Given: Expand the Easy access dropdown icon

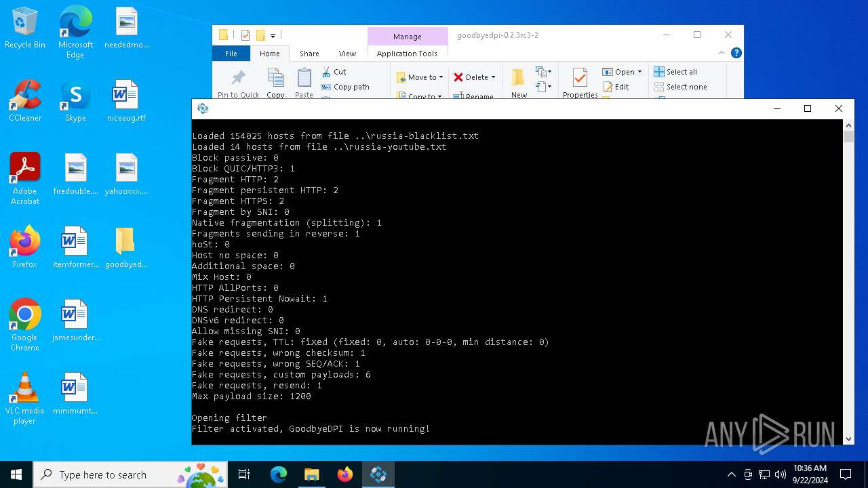Looking at the screenshot, I should click(542, 87).
